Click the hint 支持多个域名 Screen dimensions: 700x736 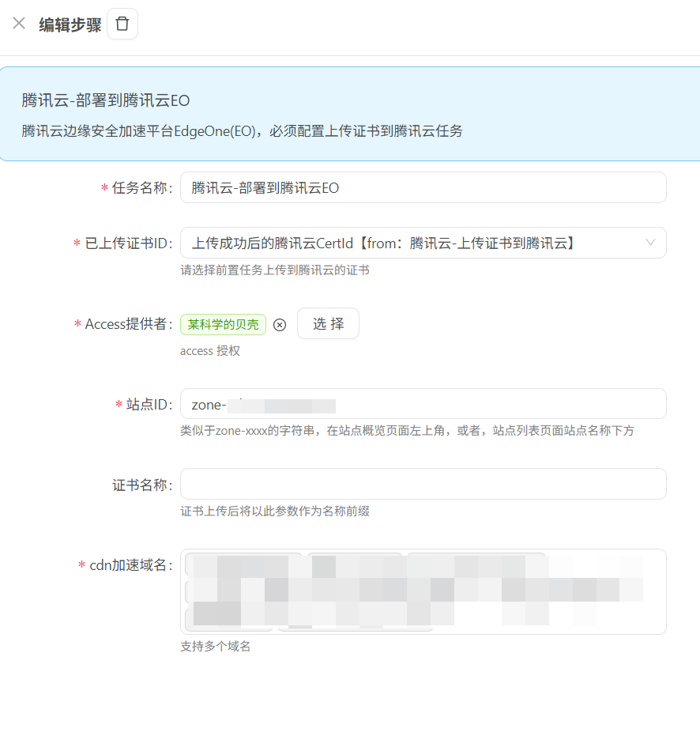[x=216, y=647]
